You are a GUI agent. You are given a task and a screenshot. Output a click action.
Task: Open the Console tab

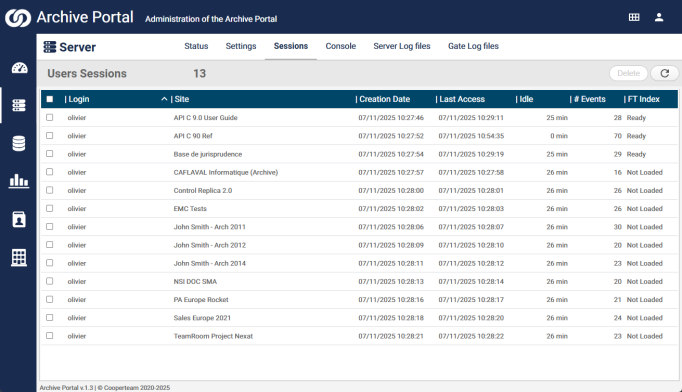(341, 46)
